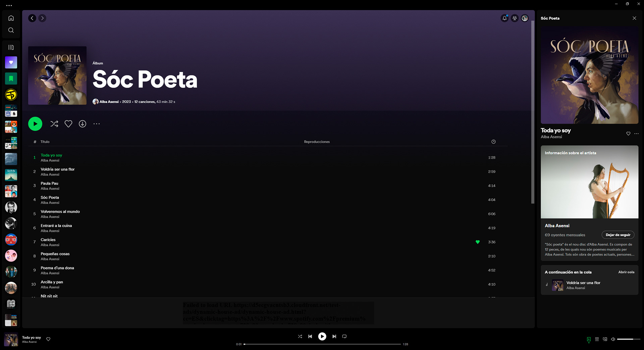The image size is (644, 350).
Task: Click the Reproducciones column header
Action: click(317, 142)
